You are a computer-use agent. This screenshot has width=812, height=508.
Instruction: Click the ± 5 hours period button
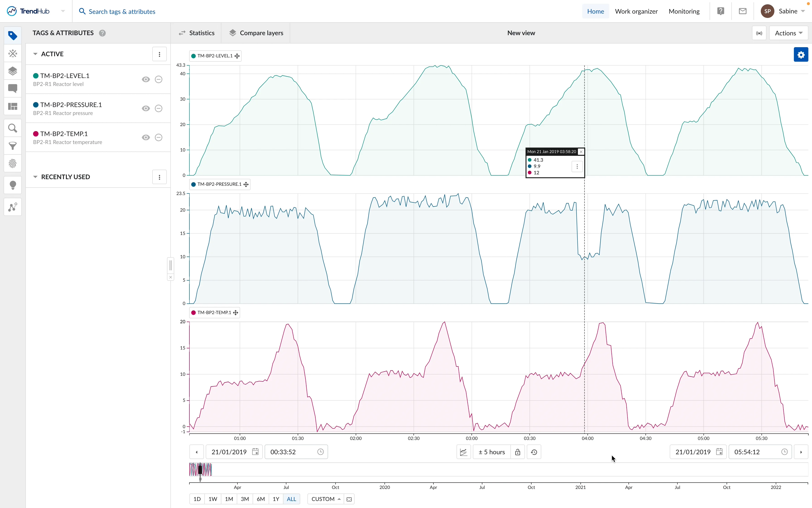click(492, 452)
